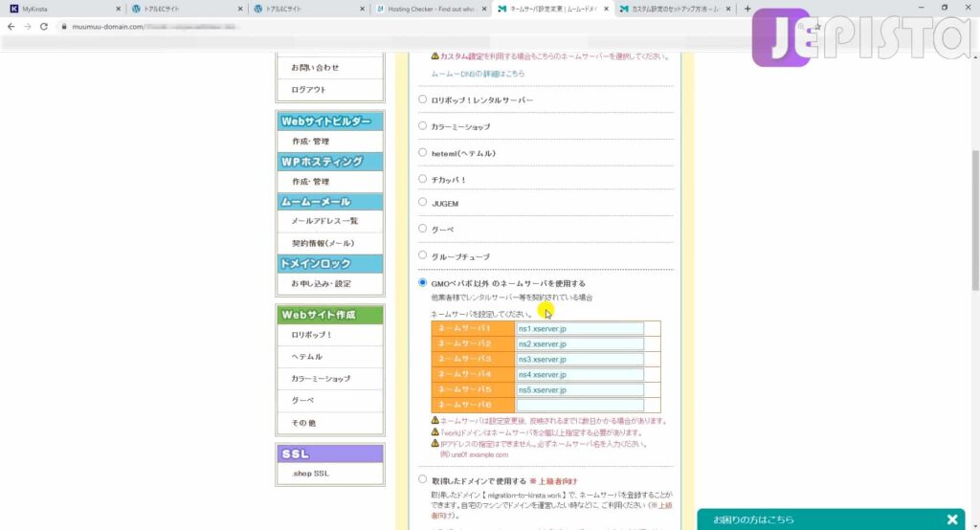Screen dimensions: 980x530
Task: Select the チカッパ！ radio button
Action: click(422, 179)
